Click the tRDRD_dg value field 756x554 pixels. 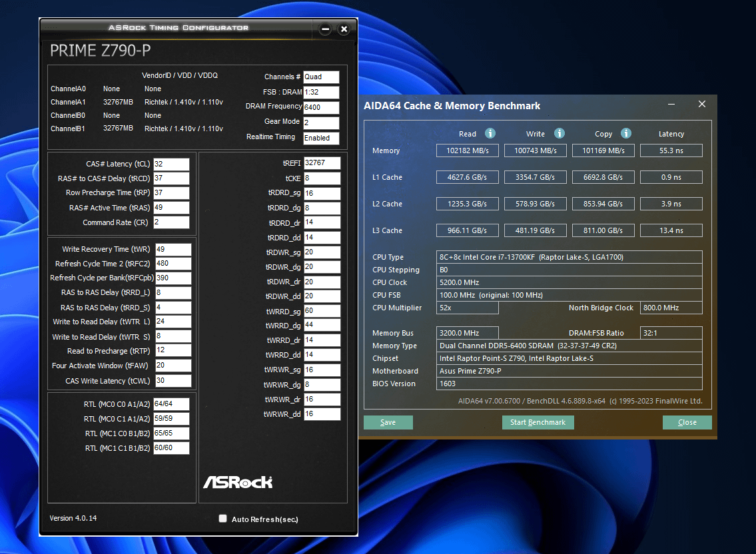coord(322,208)
